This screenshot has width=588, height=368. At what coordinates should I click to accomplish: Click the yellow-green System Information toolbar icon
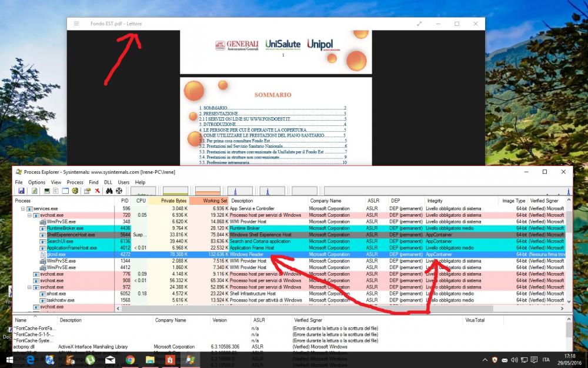(75, 191)
